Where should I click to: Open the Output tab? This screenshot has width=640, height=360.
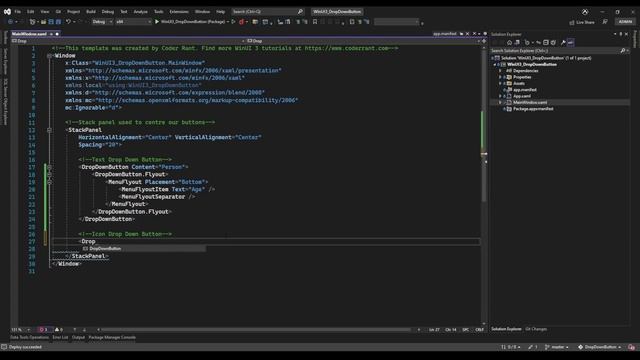78,338
